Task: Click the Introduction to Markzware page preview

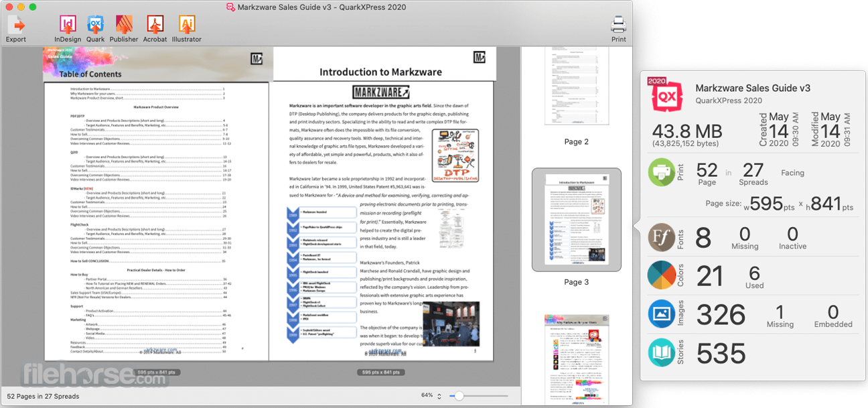Action: click(384, 204)
